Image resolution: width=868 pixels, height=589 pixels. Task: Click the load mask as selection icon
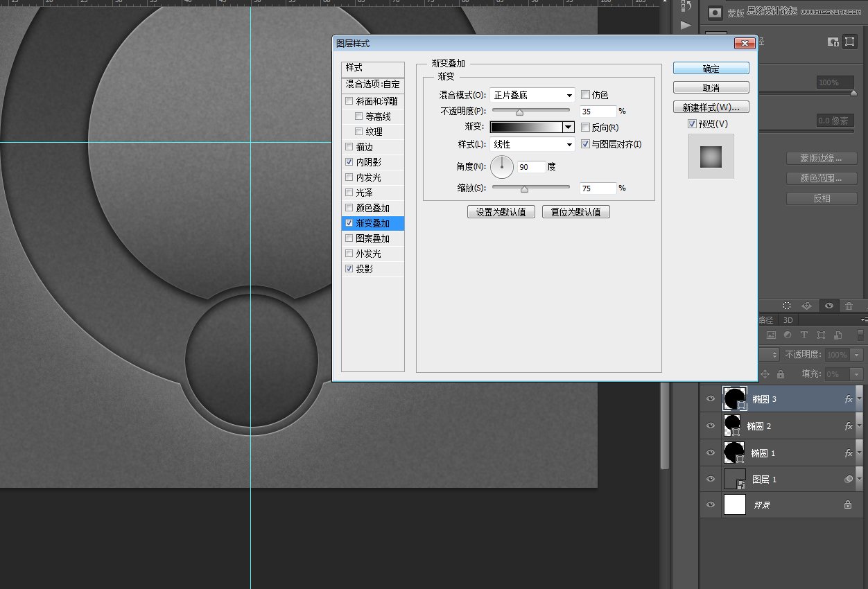tap(787, 306)
